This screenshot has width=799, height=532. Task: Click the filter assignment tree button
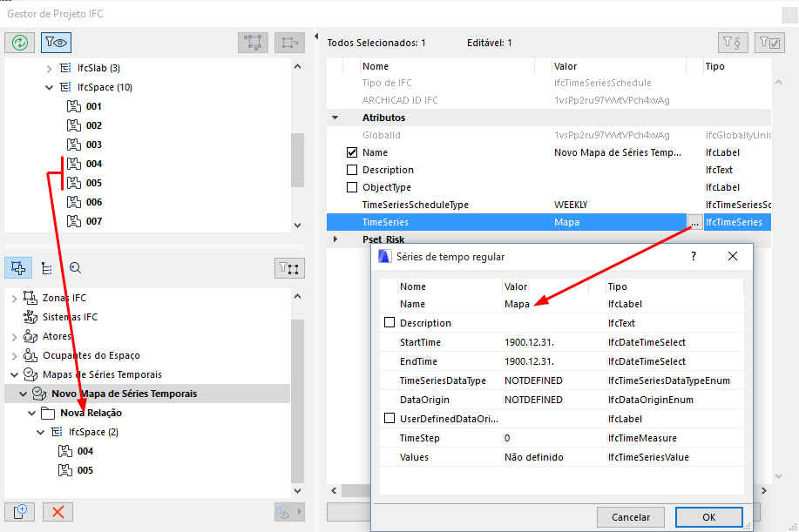(x=289, y=268)
